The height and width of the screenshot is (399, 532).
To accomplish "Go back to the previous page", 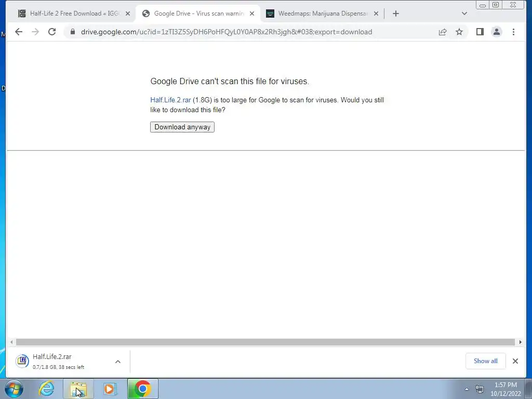I will (19, 32).
